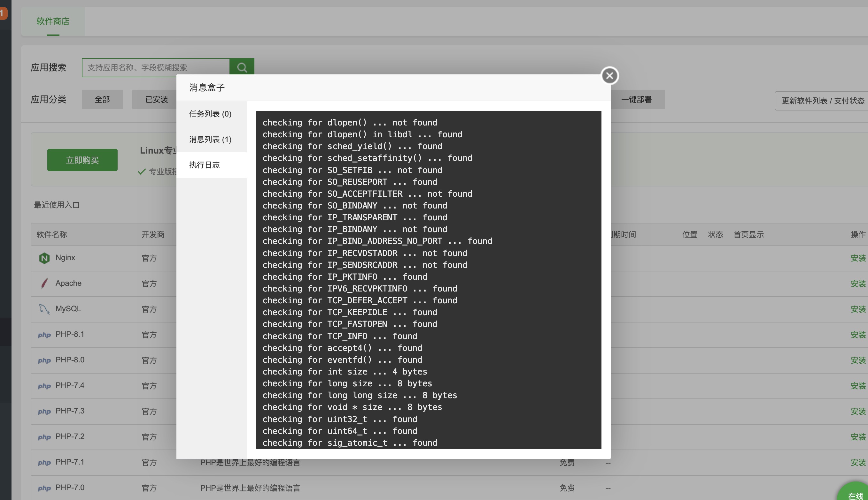Open the 软件商店 tab
Viewport: 868px width, 500px height.
53,21
